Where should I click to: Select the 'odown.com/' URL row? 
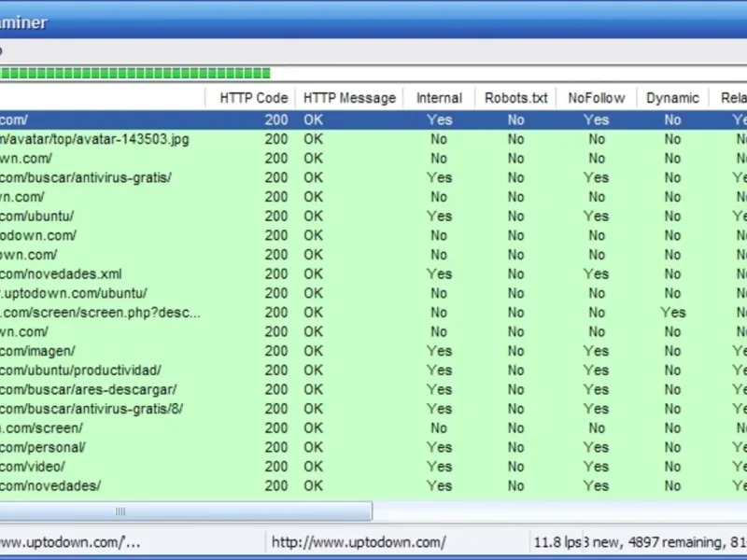pyautogui.click(x=373, y=235)
